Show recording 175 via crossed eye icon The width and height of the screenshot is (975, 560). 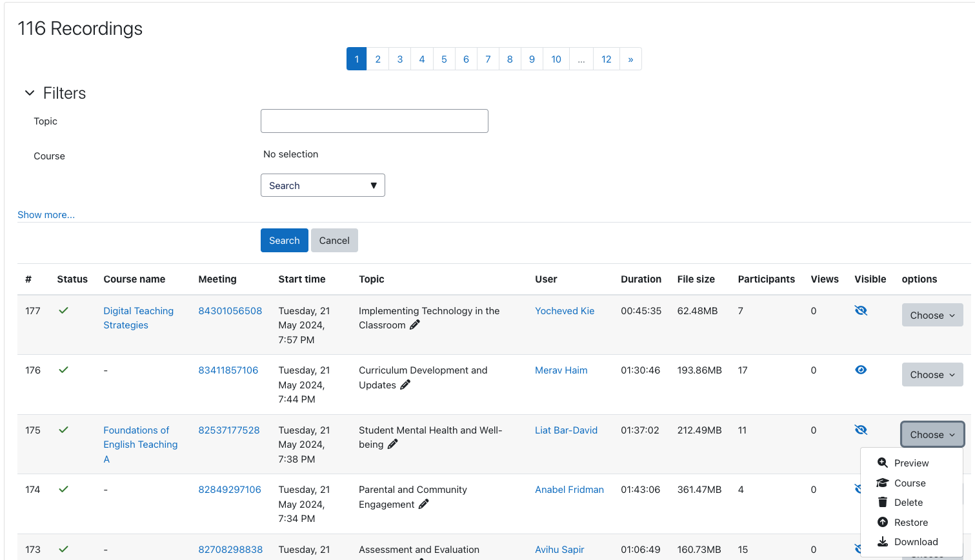pos(861,430)
